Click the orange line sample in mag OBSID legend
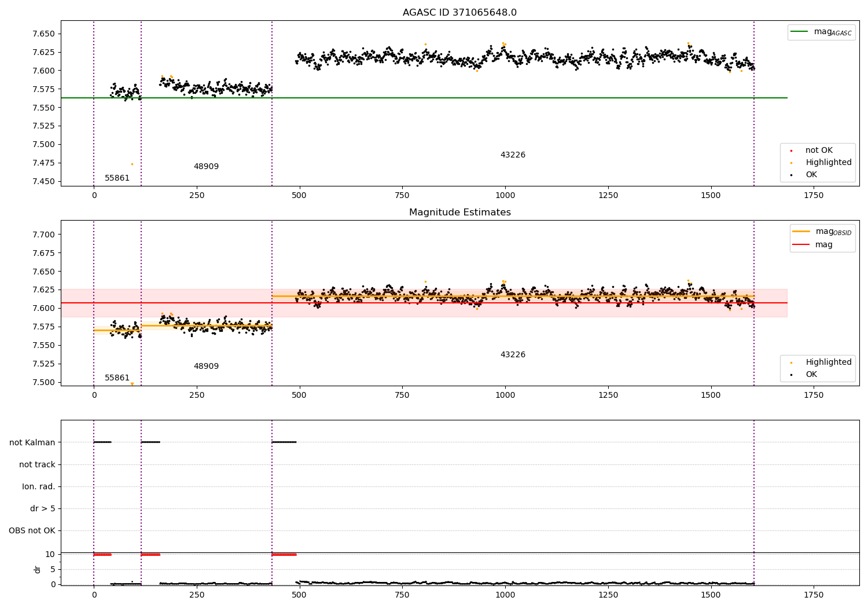 801,232
